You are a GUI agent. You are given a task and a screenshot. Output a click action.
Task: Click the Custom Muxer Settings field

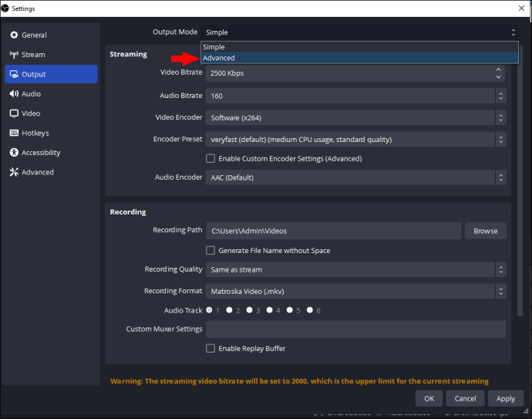(x=355, y=329)
